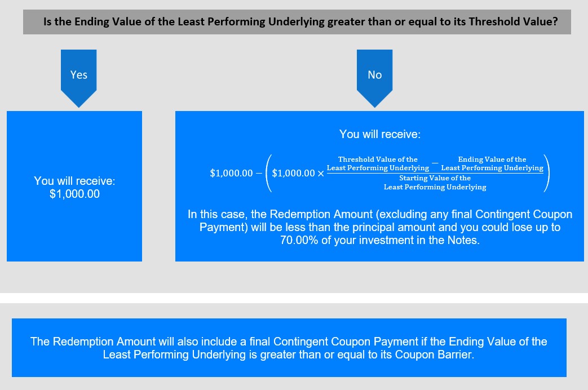588x390 pixels.
Task: Click the right closing parenthesis of formula
Action: (547, 173)
